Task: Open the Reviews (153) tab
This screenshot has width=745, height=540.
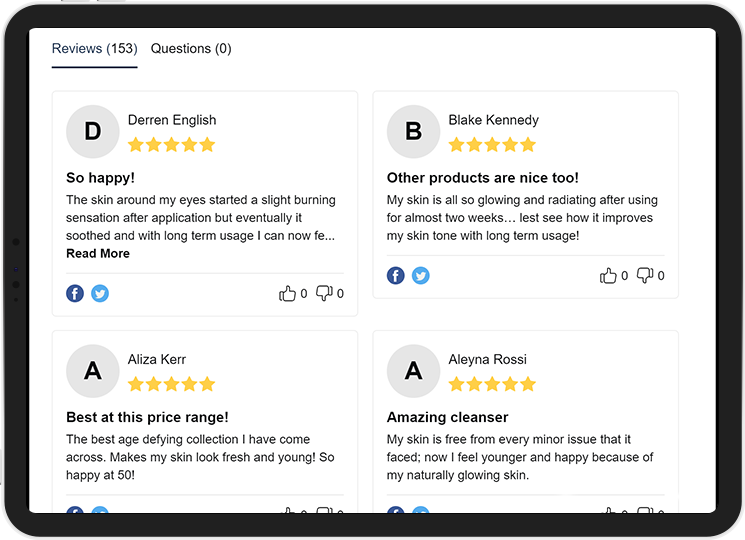Action: [x=95, y=48]
